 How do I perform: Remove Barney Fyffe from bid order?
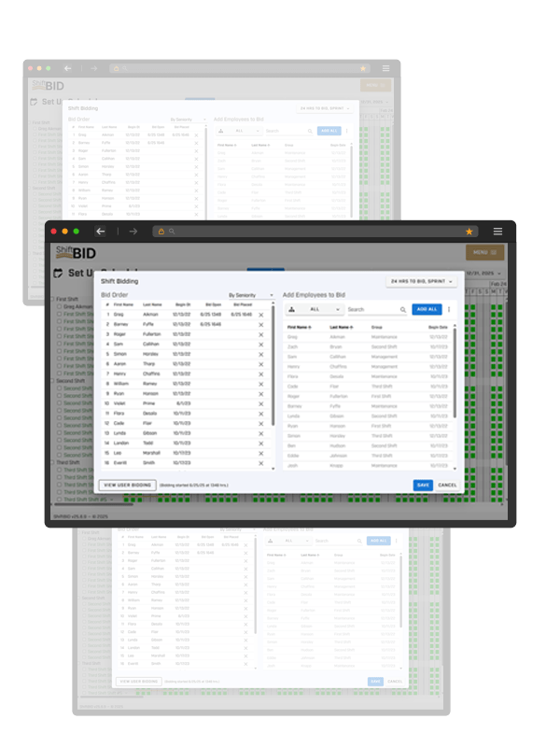click(x=261, y=325)
